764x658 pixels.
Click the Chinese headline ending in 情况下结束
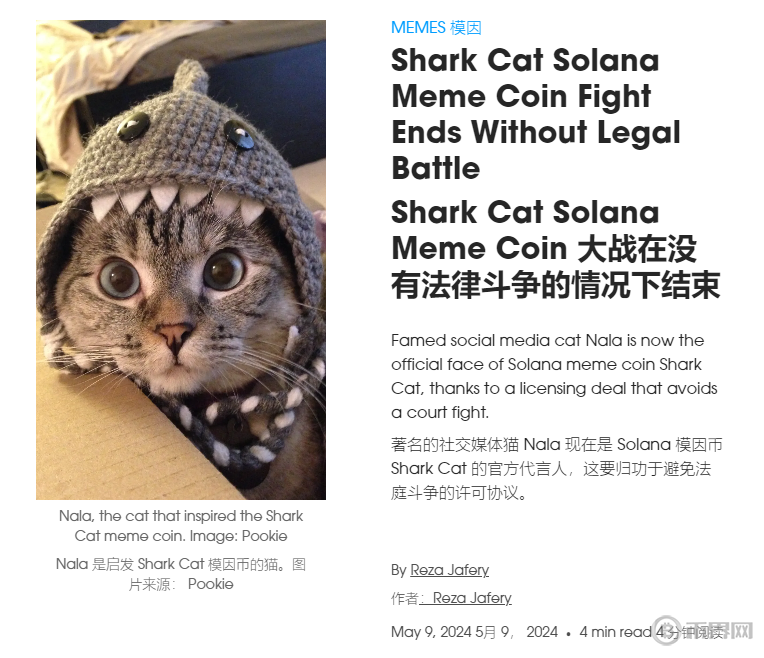tap(555, 248)
